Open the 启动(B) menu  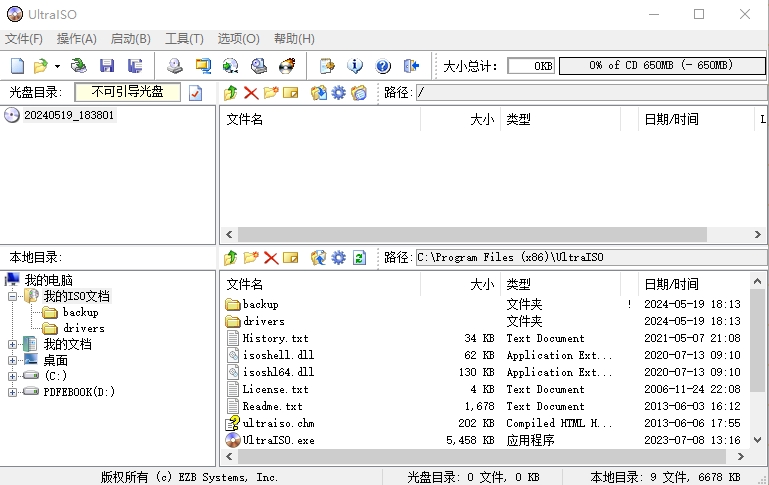click(x=130, y=39)
